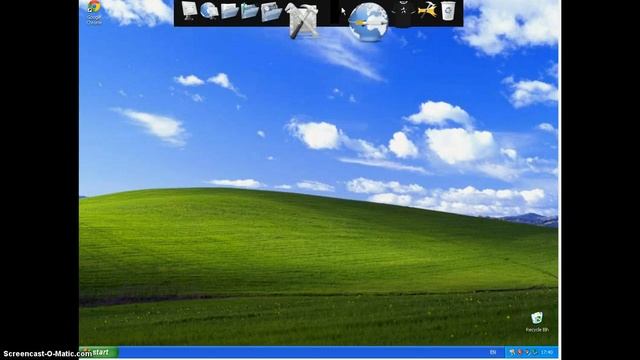640x360 pixels.
Task: Open the Start menu
Action: coord(99,352)
